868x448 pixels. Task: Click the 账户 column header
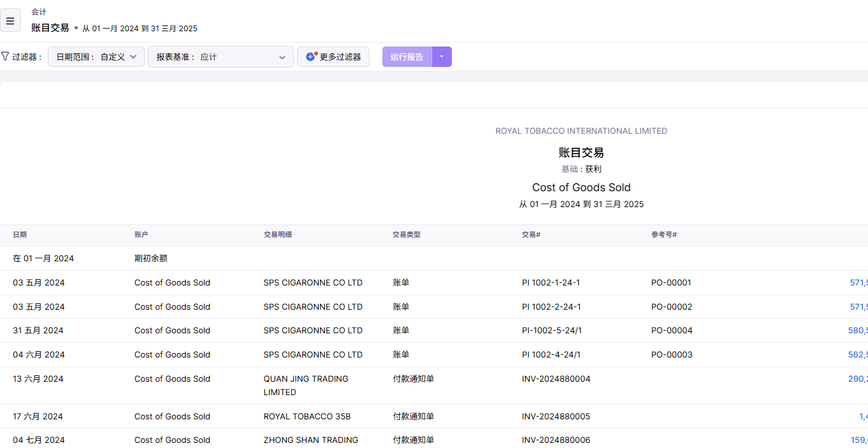[x=141, y=235]
